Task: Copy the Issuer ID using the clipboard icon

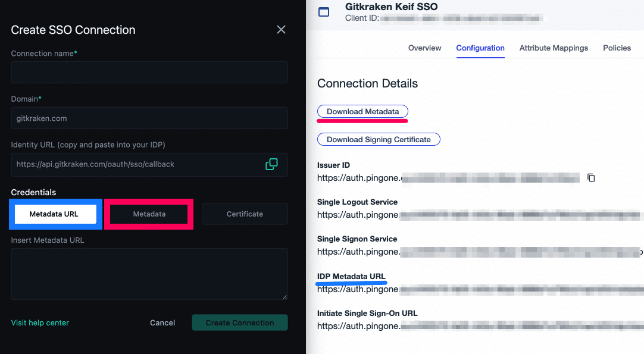Action: click(591, 178)
